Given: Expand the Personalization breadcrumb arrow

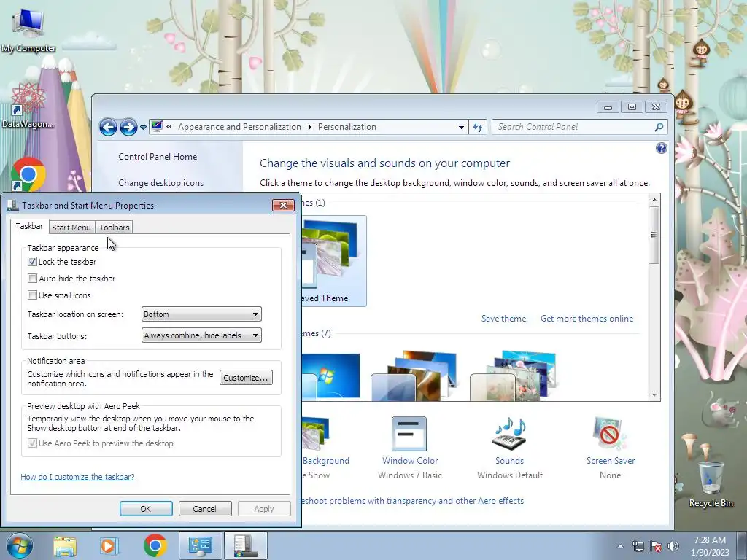Looking at the screenshot, I should click(309, 127).
